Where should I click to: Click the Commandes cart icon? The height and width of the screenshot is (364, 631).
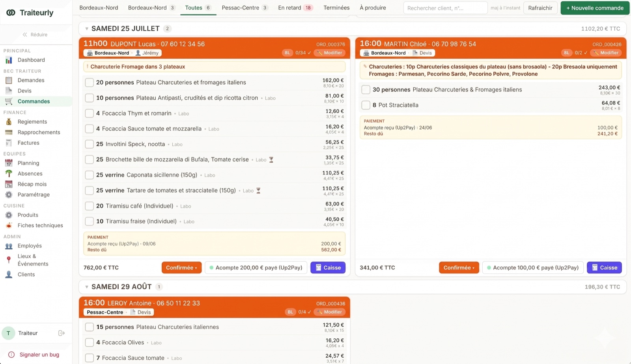click(9, 102)
